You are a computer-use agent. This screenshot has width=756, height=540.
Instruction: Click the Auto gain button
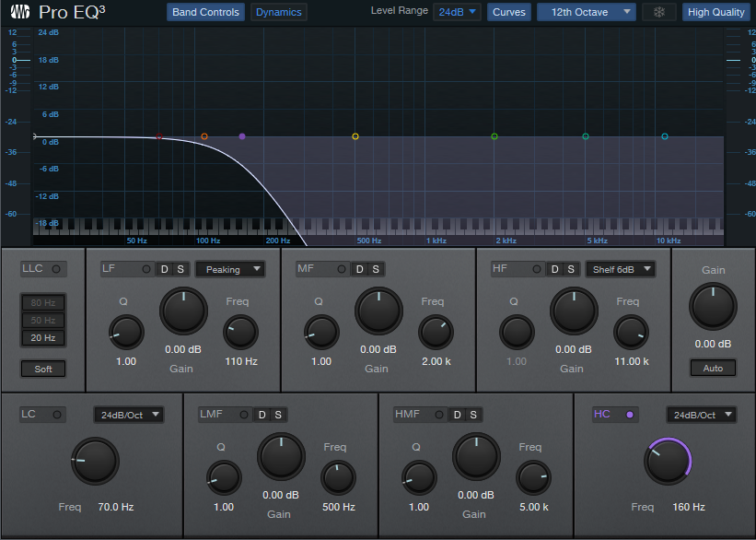click(713, 369)
